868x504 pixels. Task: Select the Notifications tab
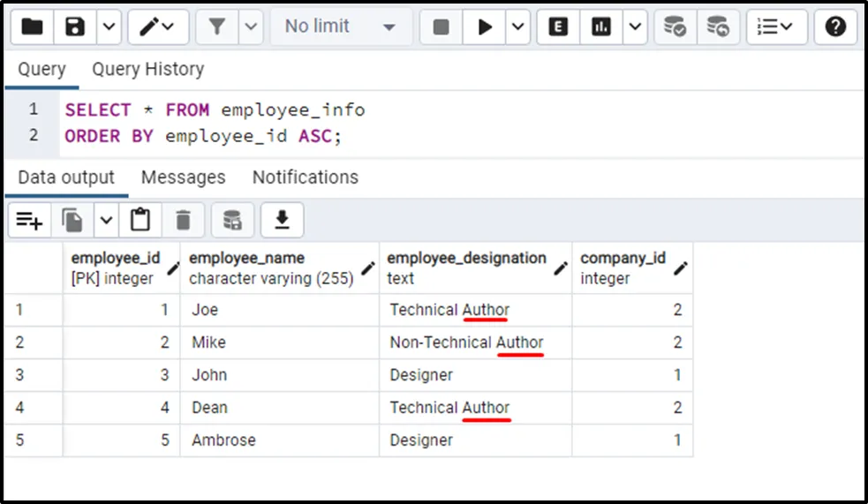(x=305, y=177)
